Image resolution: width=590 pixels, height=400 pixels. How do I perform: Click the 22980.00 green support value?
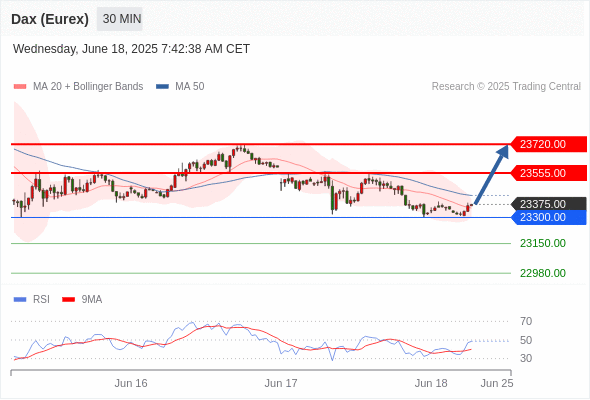pos(543,273)
